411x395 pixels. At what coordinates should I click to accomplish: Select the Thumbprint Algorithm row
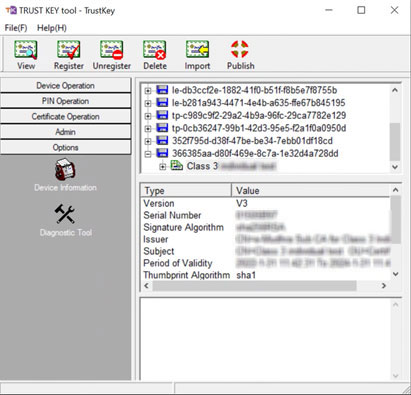coord(265,275)
